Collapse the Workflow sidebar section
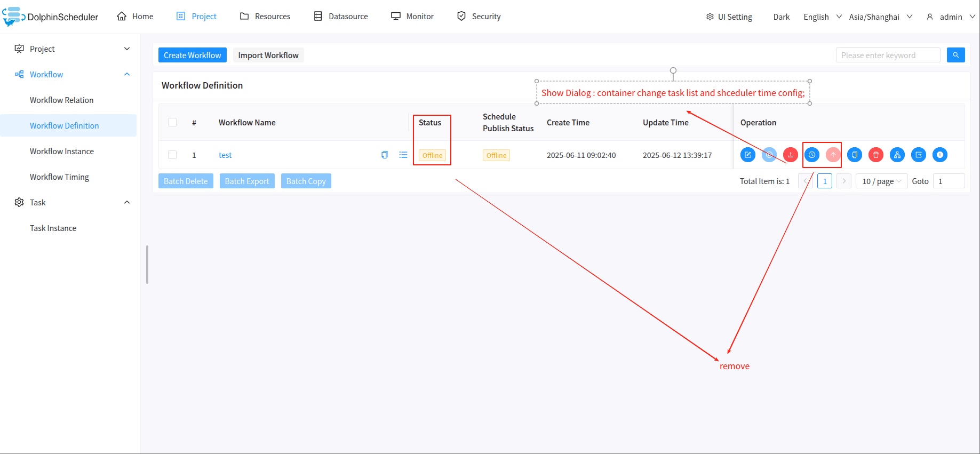This screenshot has width=980, height=454. pyautogui.click(x=127, y=74)
